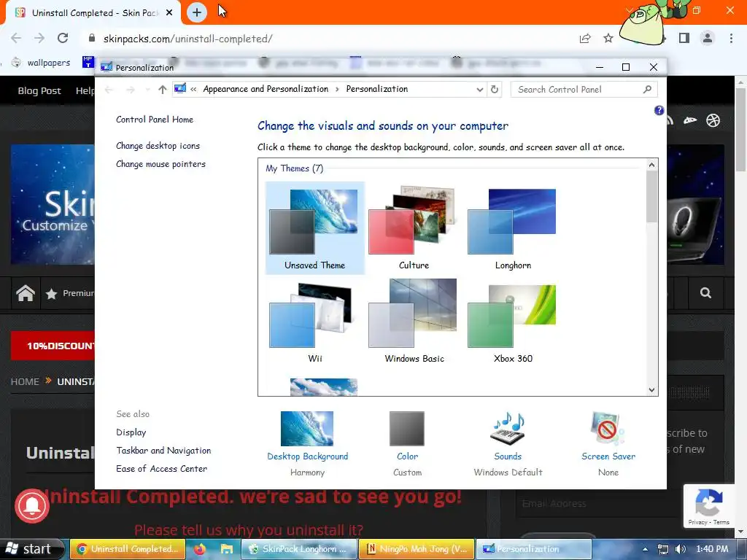
Task: Click the search magnifier in Control Panel
Action: pyautogui.click(x=647, y=90)
